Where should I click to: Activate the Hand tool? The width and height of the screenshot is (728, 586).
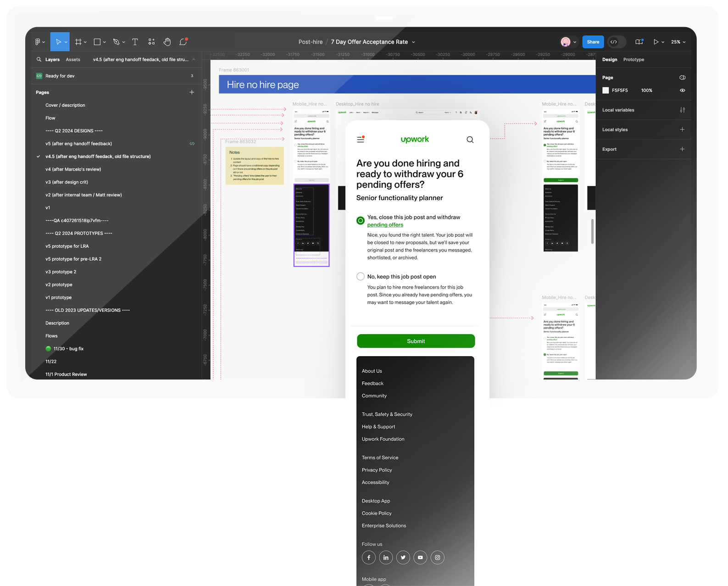[x=167, y=42]
